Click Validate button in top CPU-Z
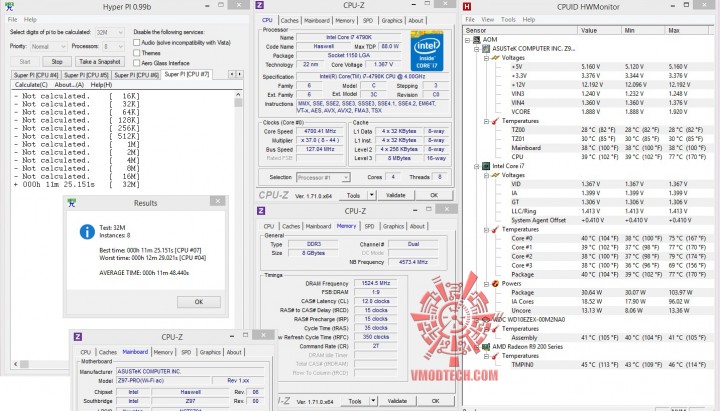The height and width of the screenshot is (411, 720). (396, 195)
